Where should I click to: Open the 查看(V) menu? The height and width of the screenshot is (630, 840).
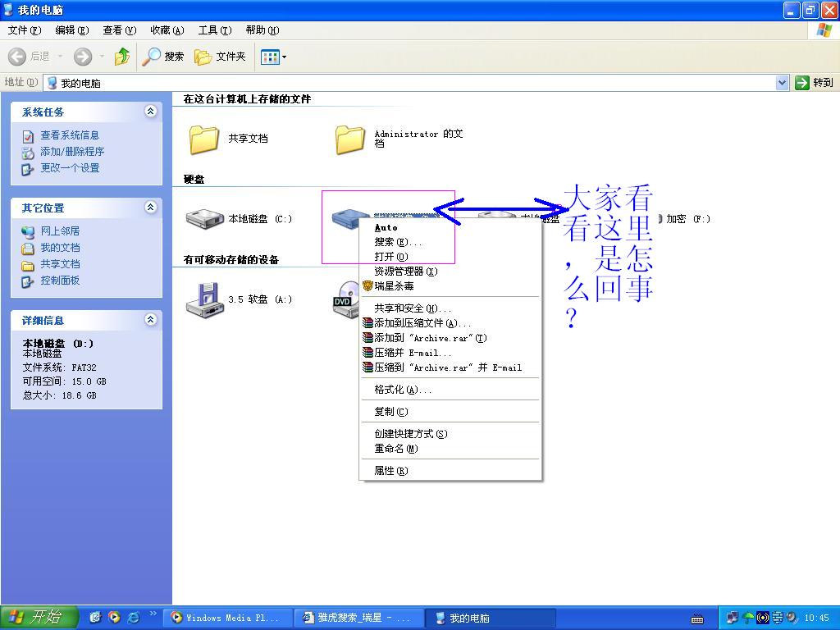click(120, 30)
